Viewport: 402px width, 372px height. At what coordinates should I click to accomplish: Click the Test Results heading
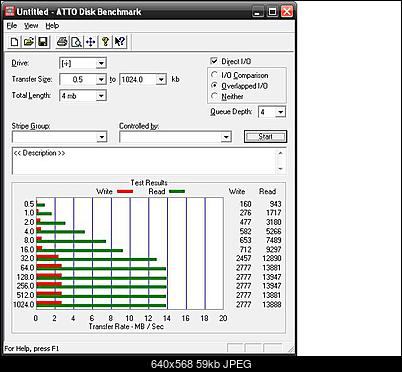pyautogui.click(x=149, y=183)
